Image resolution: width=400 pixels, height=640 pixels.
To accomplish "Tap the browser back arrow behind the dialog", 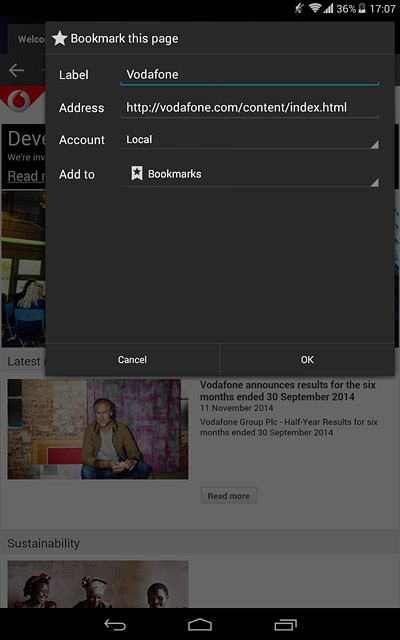I will (16, 70).
